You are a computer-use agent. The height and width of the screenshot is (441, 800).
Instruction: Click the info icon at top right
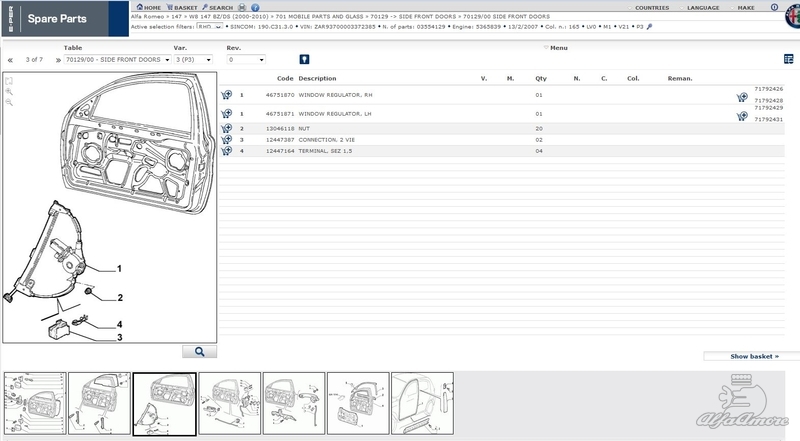tap(774, 7)
